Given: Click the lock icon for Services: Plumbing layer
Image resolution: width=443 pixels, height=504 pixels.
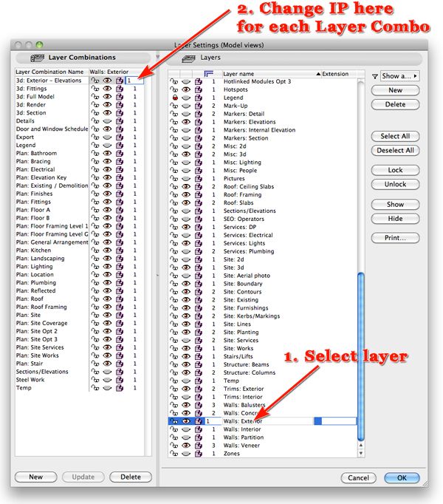Looking at the screenshot, I should point(174,251).
